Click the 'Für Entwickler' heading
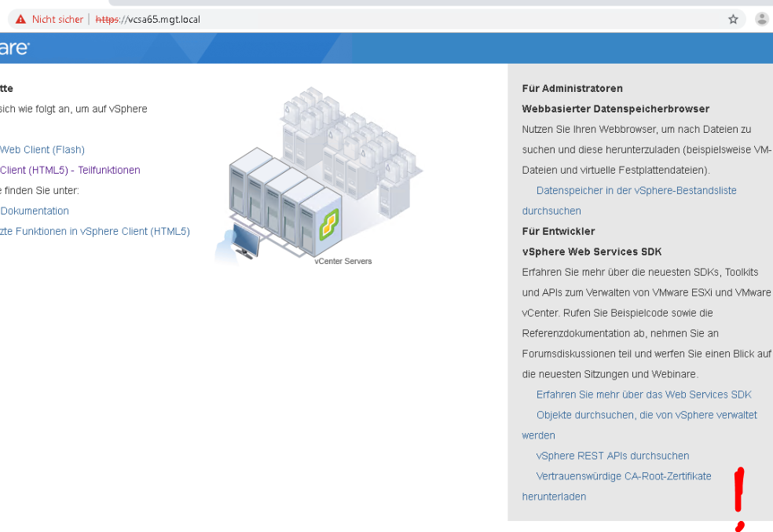The height and width of the screenshot is (532, 773). [x=559, y=231]
